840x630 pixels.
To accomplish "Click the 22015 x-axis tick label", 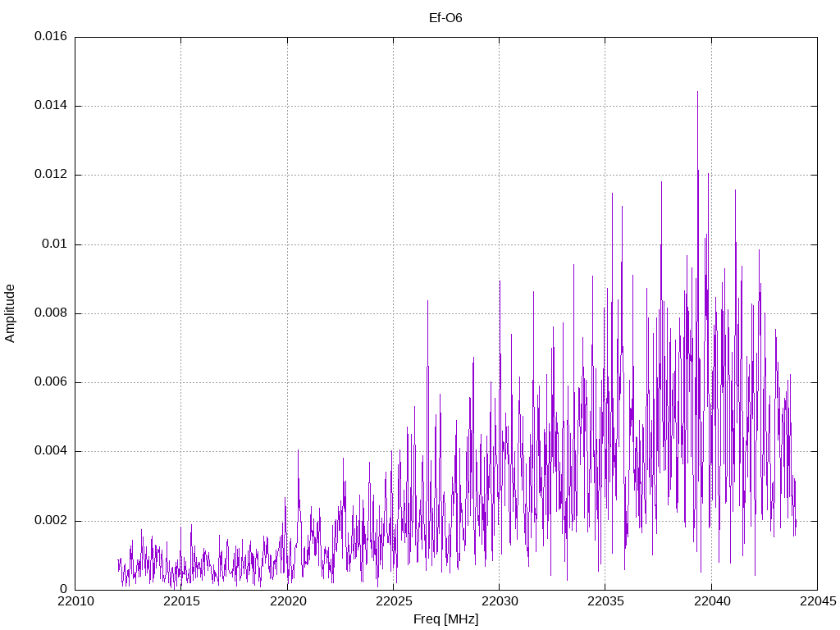I will (x=181, y=601).
